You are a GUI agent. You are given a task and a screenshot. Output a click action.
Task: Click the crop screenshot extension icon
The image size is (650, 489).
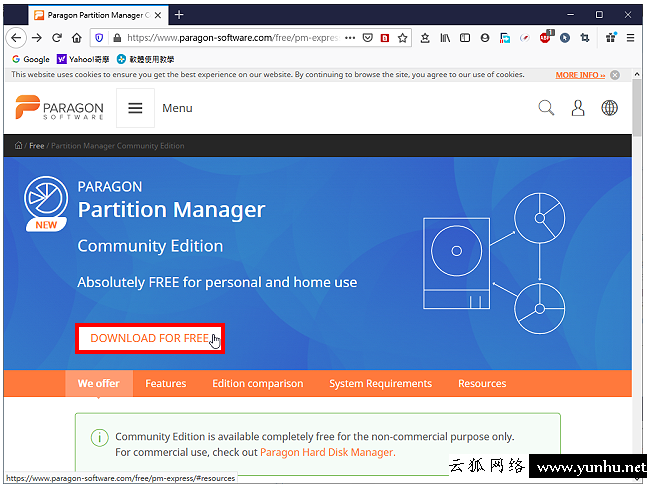click(x=585, y=38)
